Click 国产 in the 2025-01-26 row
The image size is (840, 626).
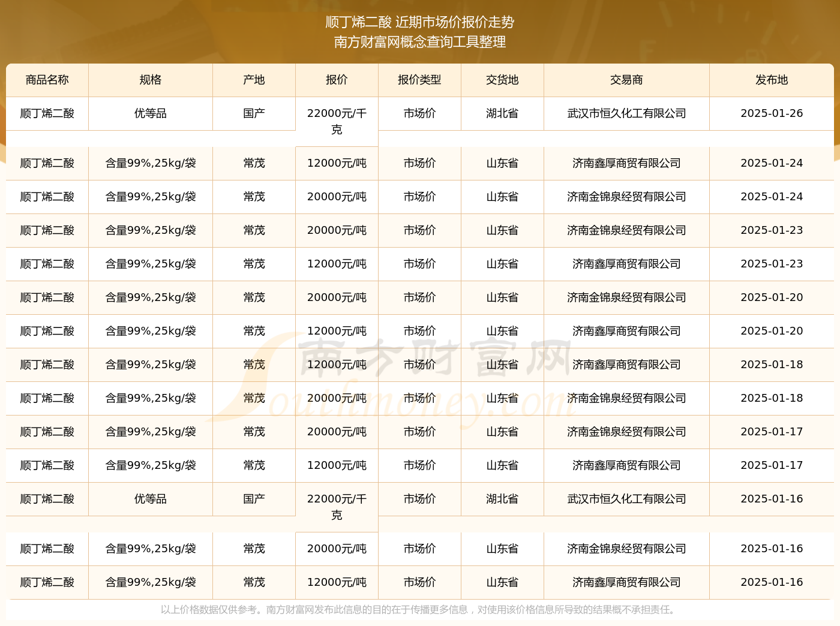coord(254,113)
